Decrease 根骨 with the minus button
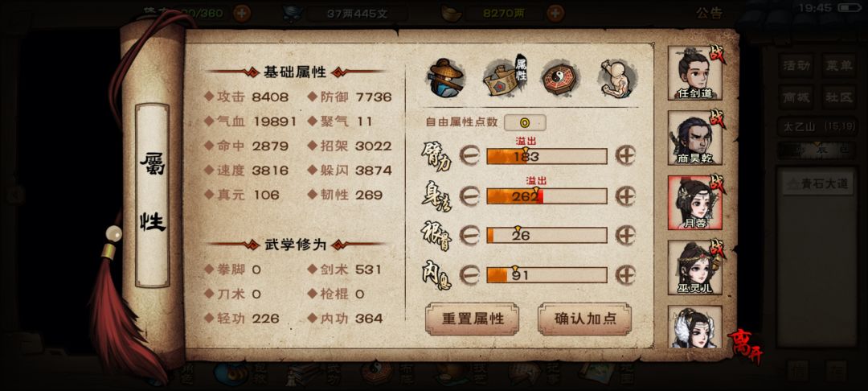The height and width of the screenshot is (391, 868). coord(469,236)
